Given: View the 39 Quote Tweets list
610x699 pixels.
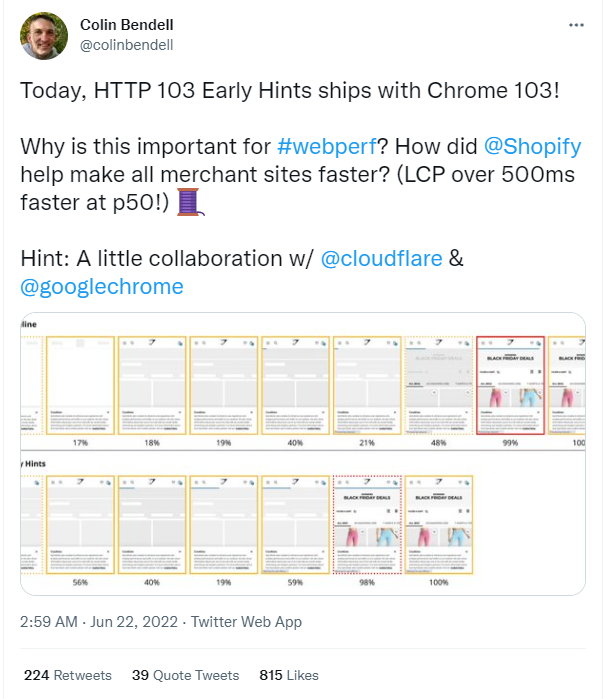Looking at the screenshot, I should (x=185, y=675).
